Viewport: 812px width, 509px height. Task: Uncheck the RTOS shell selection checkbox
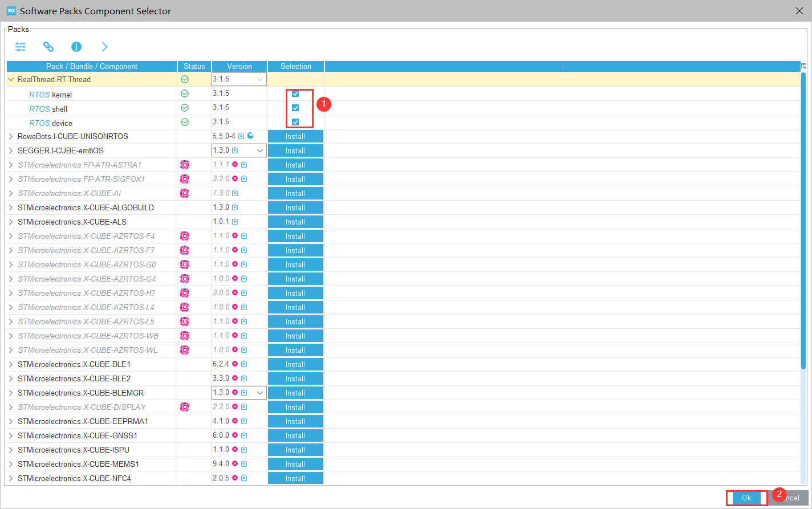295,108
